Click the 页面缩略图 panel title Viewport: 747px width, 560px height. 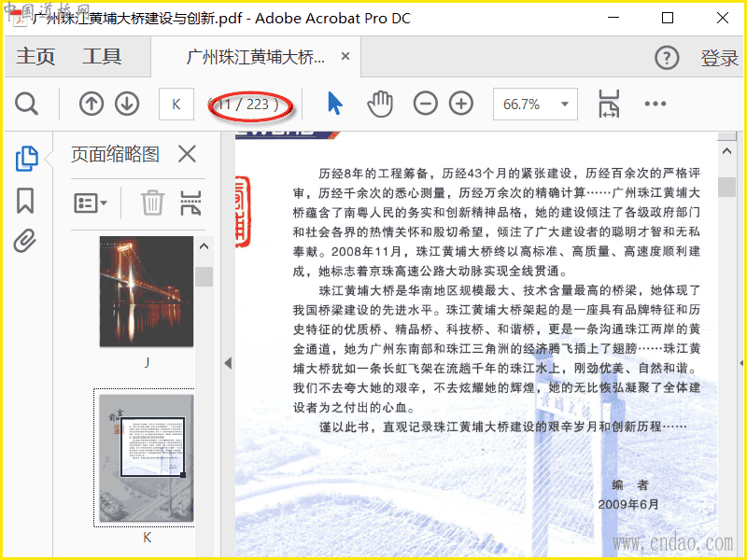click(x=115, y=154)
